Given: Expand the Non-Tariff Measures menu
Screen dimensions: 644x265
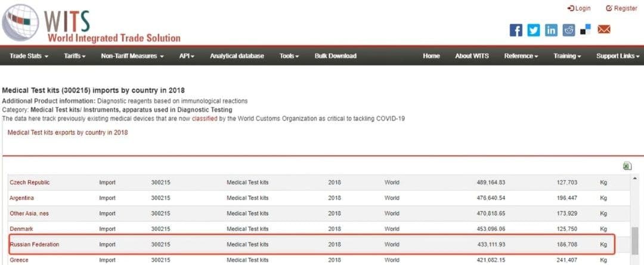Looking at the screenshot, I should click(x=132, y=56).
